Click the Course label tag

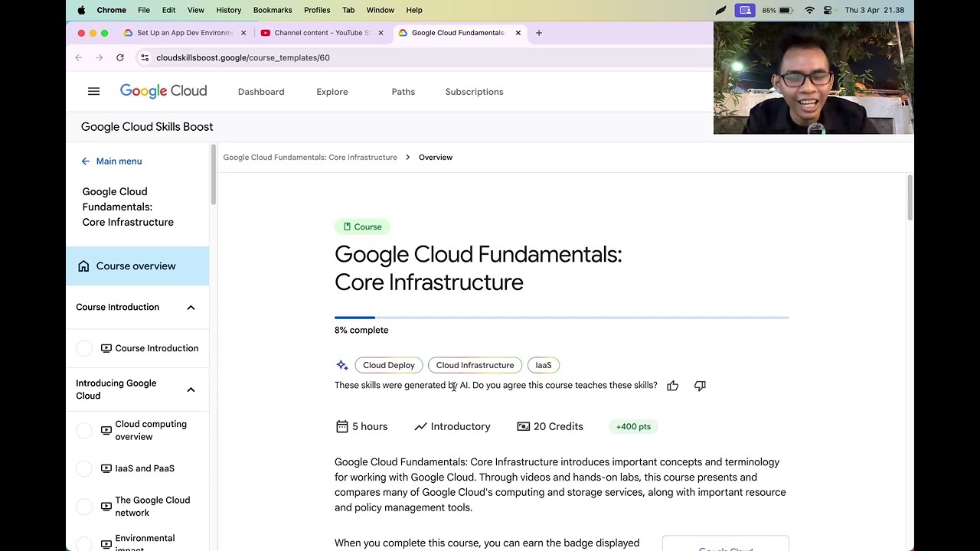click(x=362, y=227)
